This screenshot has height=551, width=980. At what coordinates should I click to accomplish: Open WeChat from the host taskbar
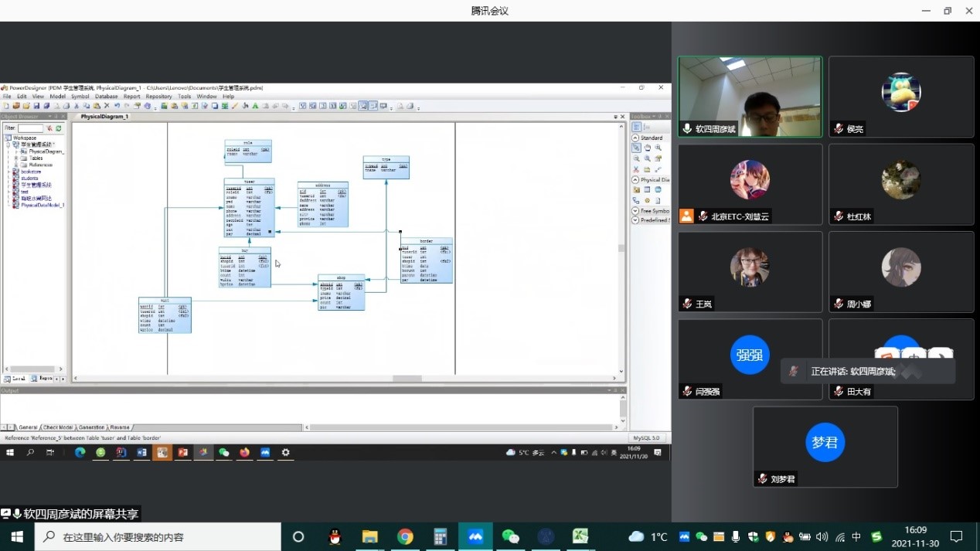coord(510,536)
